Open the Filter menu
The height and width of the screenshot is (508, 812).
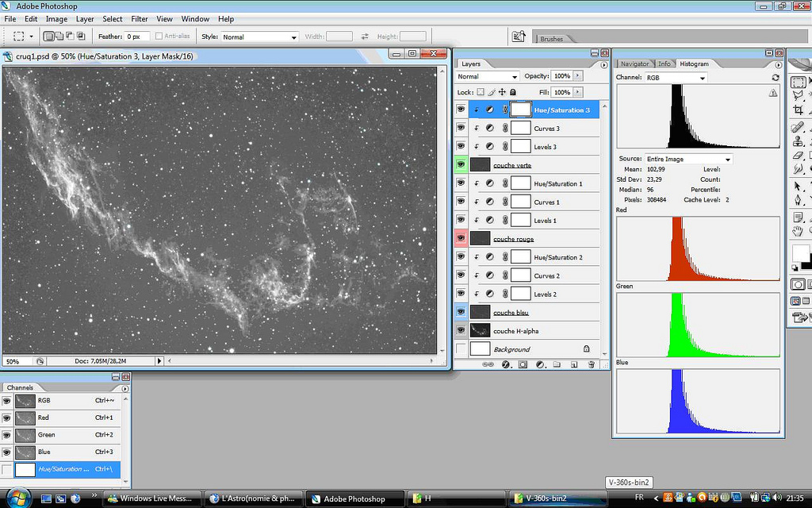tap(139, 19)
